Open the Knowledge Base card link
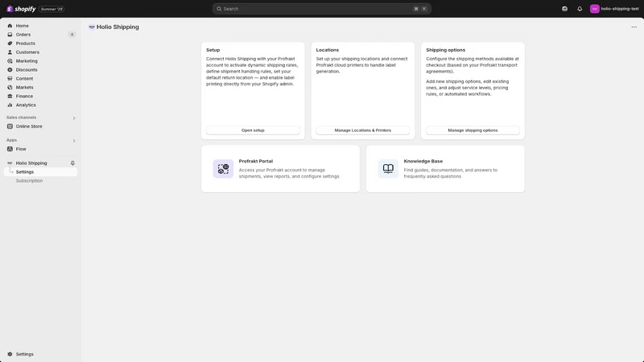The height and width of the screenshot is (362, 644). pyautogui.click(x=445, y=169)
